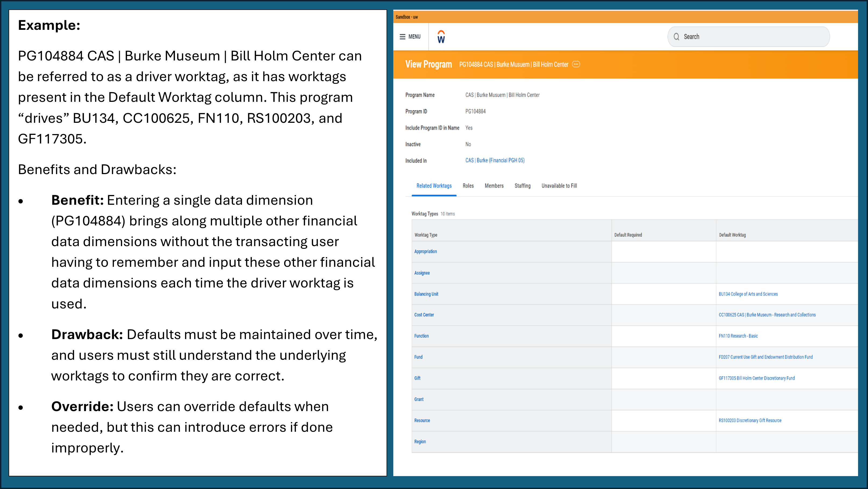Open BU134 College of Arts and Sciences
The image size is (868, 489).
tap(748, 294)
